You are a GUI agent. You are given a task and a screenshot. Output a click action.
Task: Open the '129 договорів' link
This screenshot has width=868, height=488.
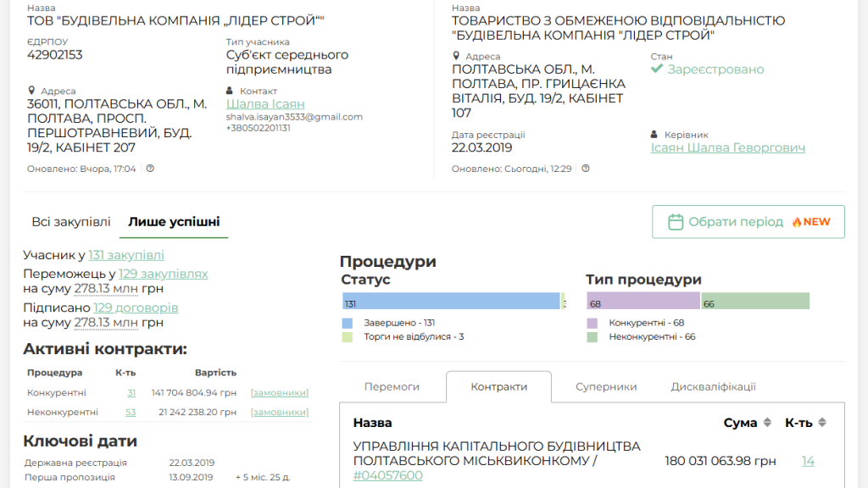click(136, 308)
